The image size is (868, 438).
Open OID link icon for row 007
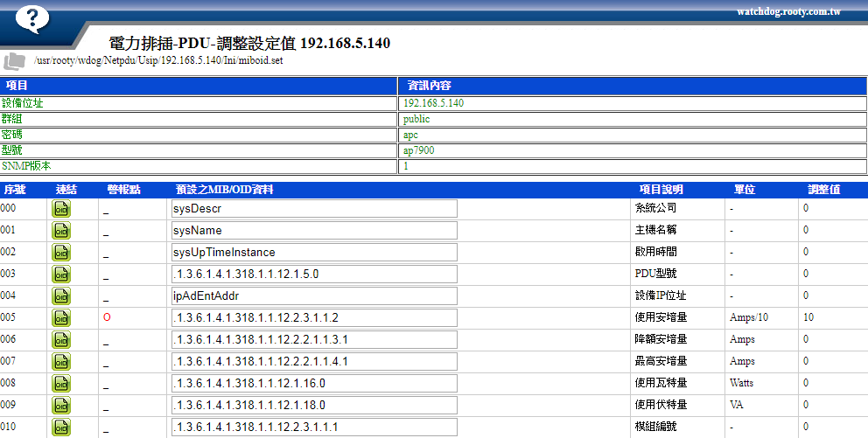click(62, 362)
